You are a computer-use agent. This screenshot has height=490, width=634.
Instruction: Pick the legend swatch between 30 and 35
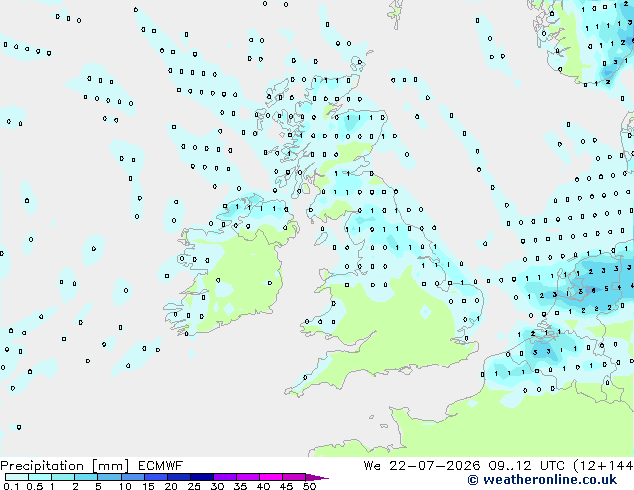pos(225,477)
